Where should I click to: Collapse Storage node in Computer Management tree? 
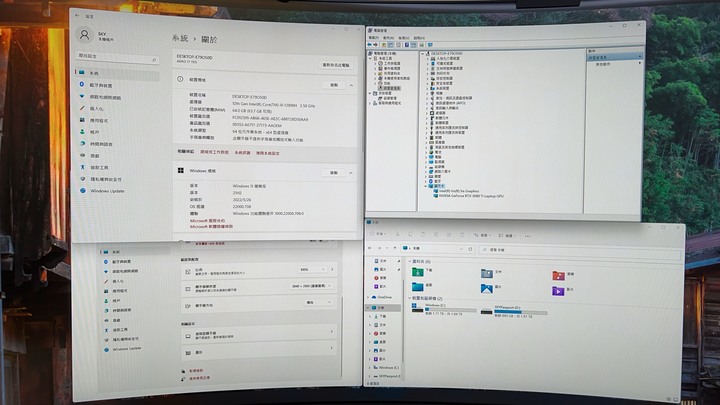(371, 93)
